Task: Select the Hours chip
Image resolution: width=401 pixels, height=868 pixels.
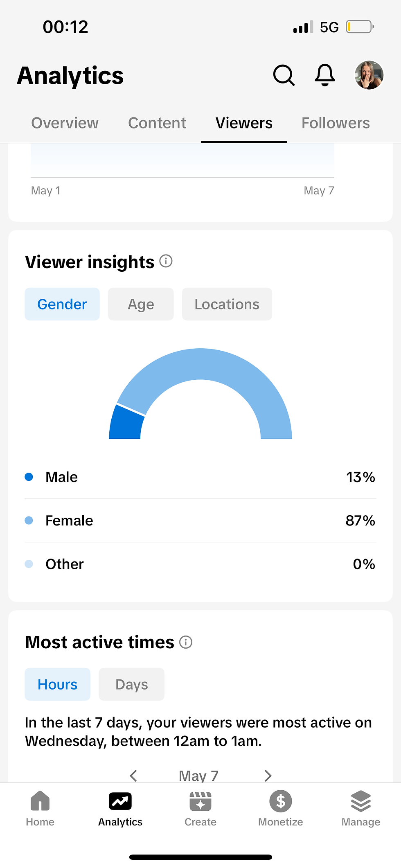Action: (58, 684)
